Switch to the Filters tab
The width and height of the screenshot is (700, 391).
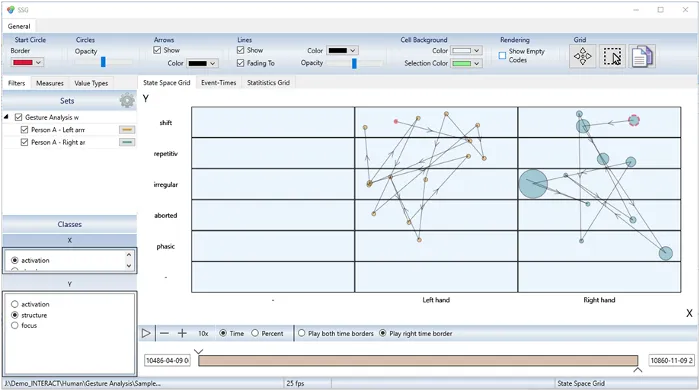tap(17, 83)
